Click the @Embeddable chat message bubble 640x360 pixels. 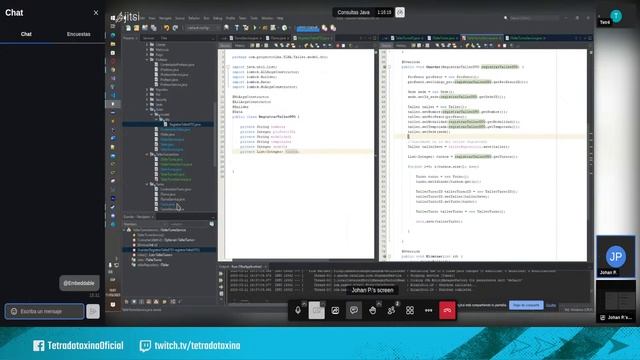tap(79, 283)
